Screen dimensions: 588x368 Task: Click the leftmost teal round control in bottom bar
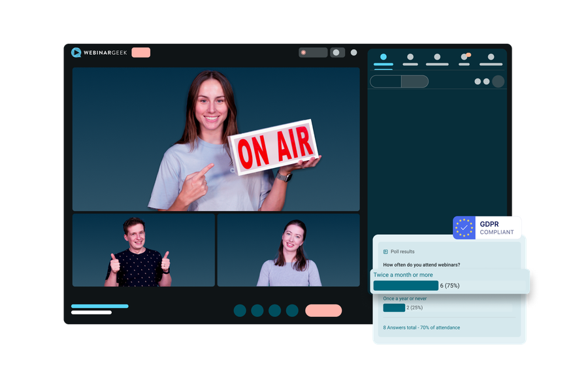click(240, 310)
